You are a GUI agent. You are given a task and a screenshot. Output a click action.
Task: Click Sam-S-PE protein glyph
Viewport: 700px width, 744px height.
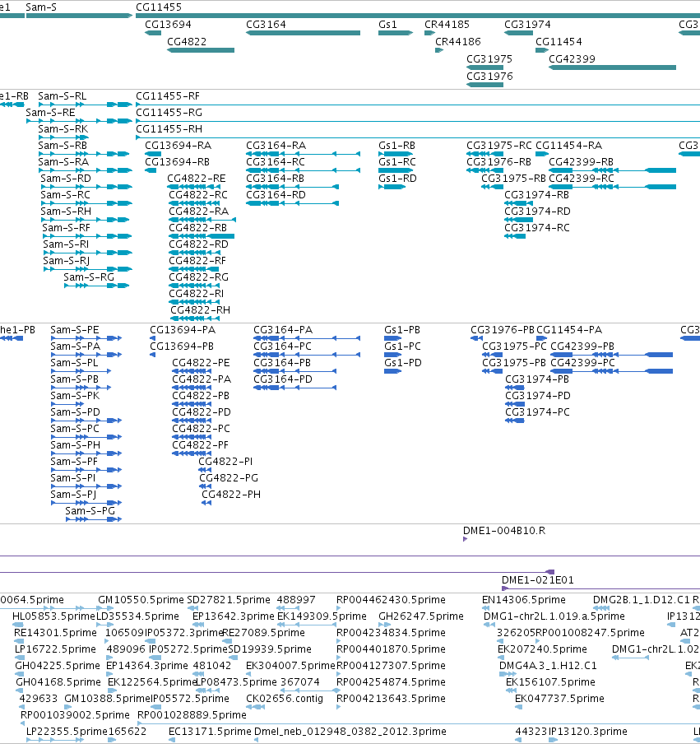86,338
